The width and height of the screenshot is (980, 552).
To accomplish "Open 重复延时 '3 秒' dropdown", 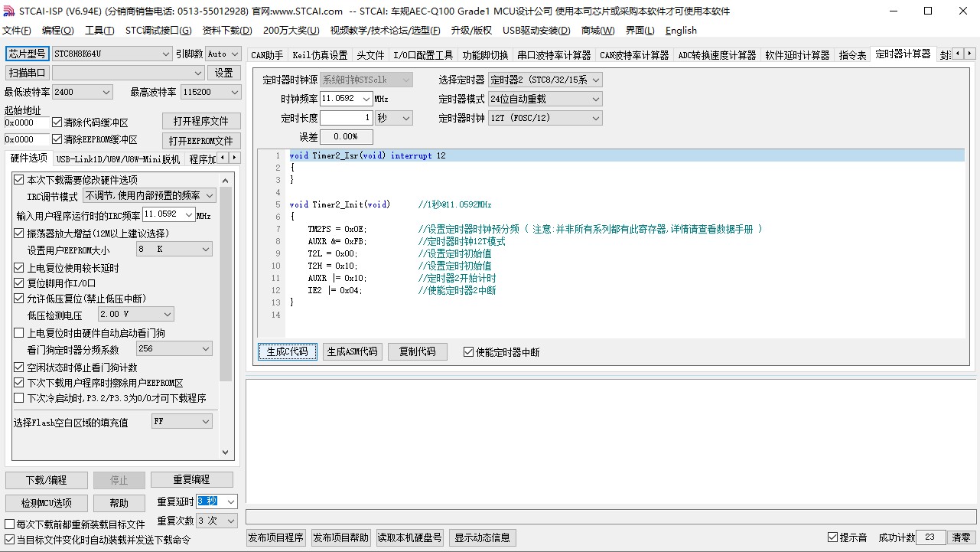I will pyautogui.click(x=231, y=501).
